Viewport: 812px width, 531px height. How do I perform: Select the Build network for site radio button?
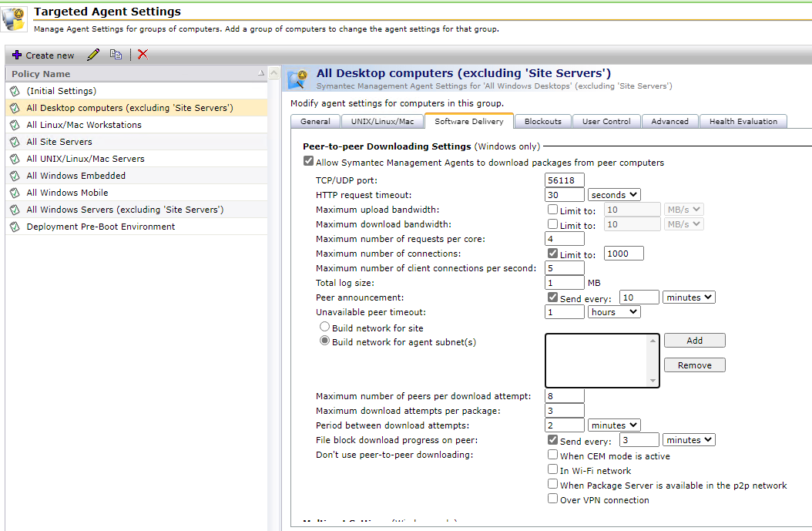pos(324,326)
